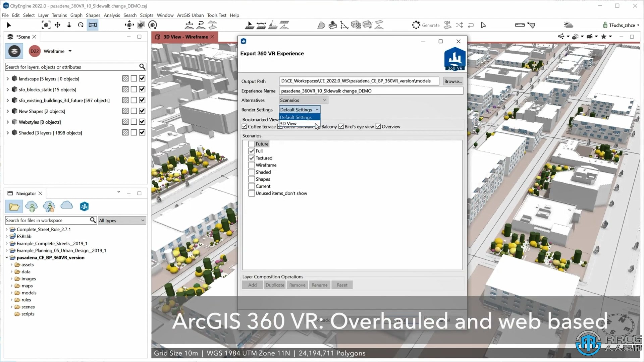644x362 pixels.
Task: Expand the models folder
Action: 11,293
